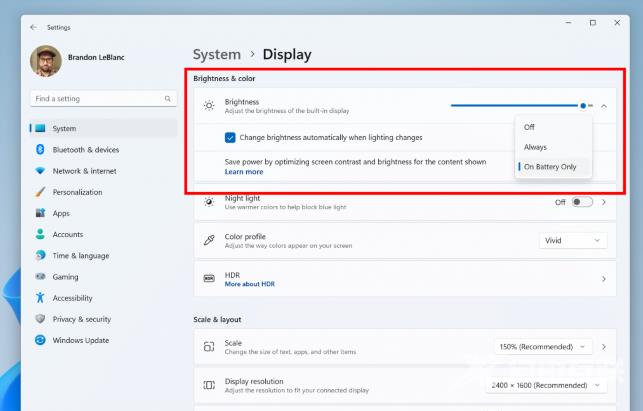Open the Learn more link
Viewport: 643px width, 411px height.
point(244,172)
